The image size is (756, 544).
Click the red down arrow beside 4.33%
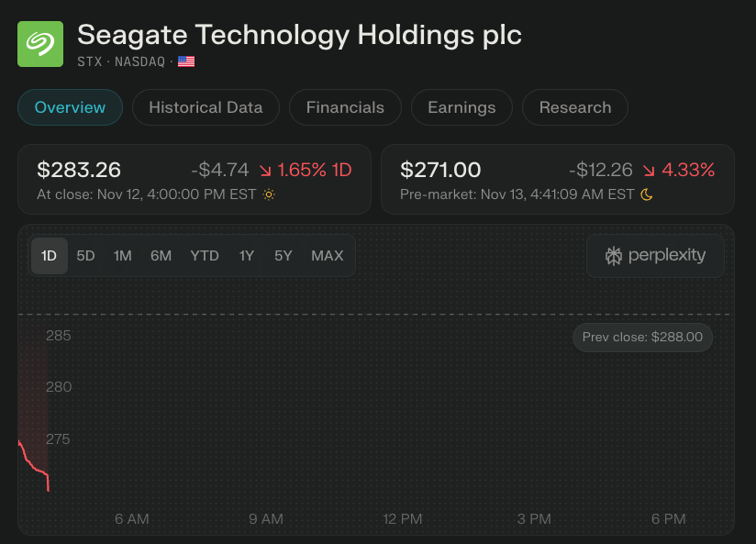(x=650, y=170)
